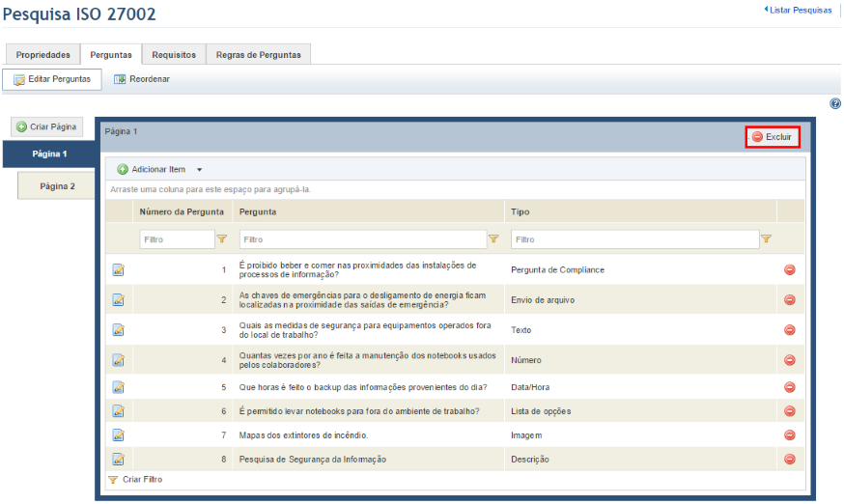844x504 pixels.
Task: Delete the Número type question row
Action: coord(790,360)
